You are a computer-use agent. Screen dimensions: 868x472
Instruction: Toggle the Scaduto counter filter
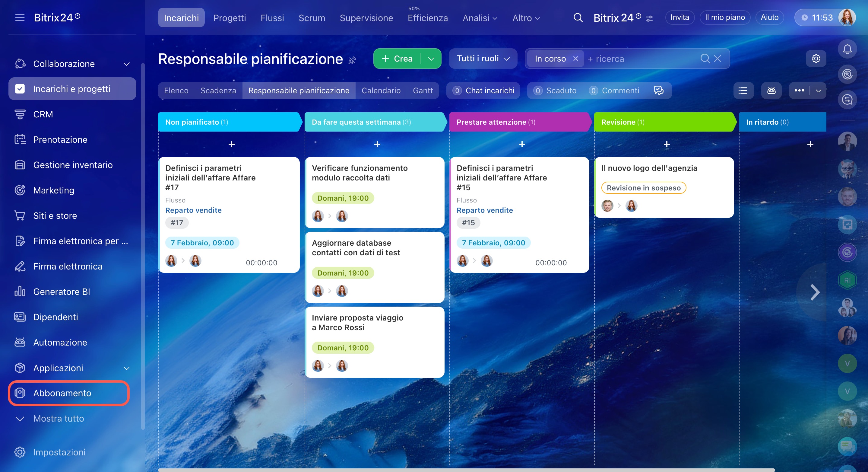pyautogui.click(x=555, y=90)
